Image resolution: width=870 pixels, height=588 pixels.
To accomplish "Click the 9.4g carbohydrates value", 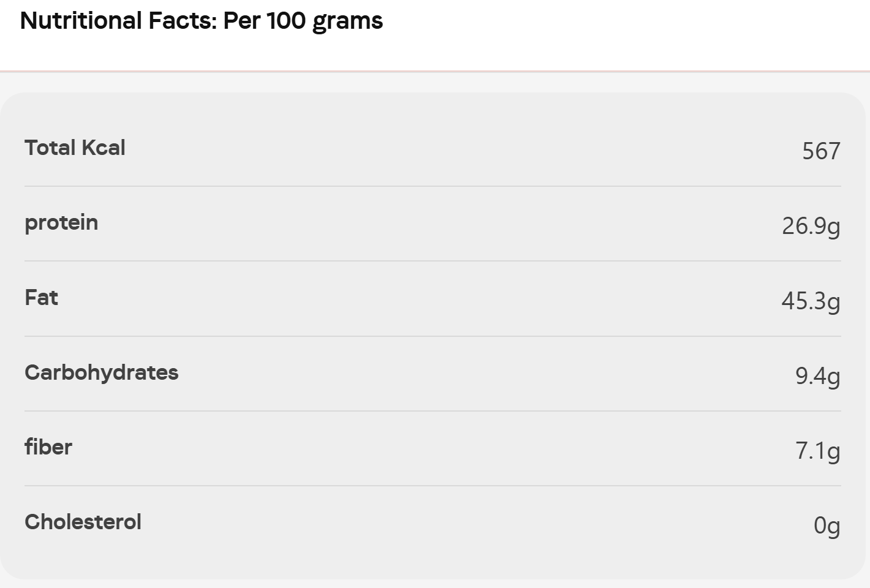I will [x=818, y=376].
